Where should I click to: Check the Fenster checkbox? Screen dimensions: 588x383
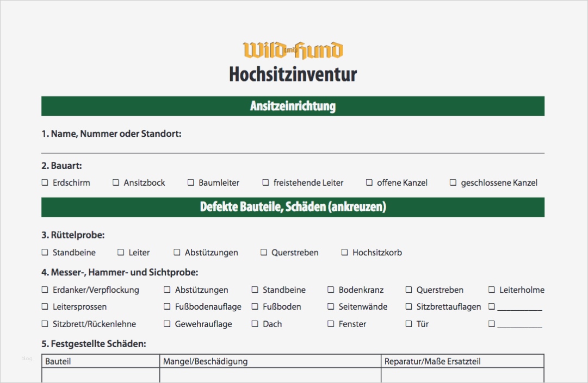(x=331, y=323)
